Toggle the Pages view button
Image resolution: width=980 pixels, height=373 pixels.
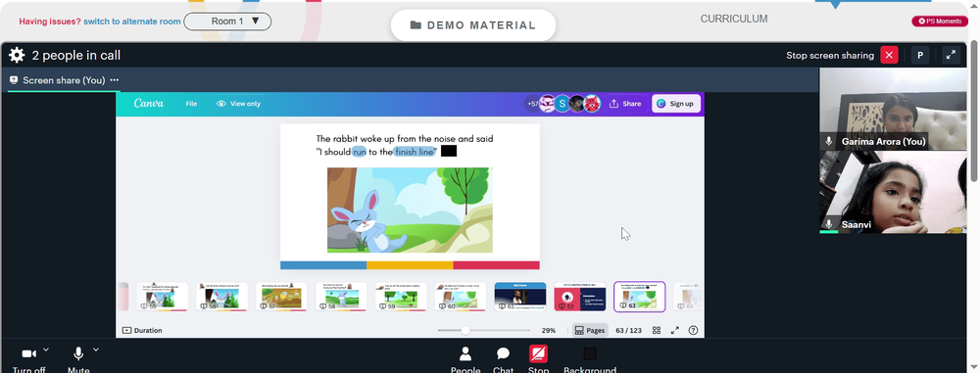(x=589, y=331)
